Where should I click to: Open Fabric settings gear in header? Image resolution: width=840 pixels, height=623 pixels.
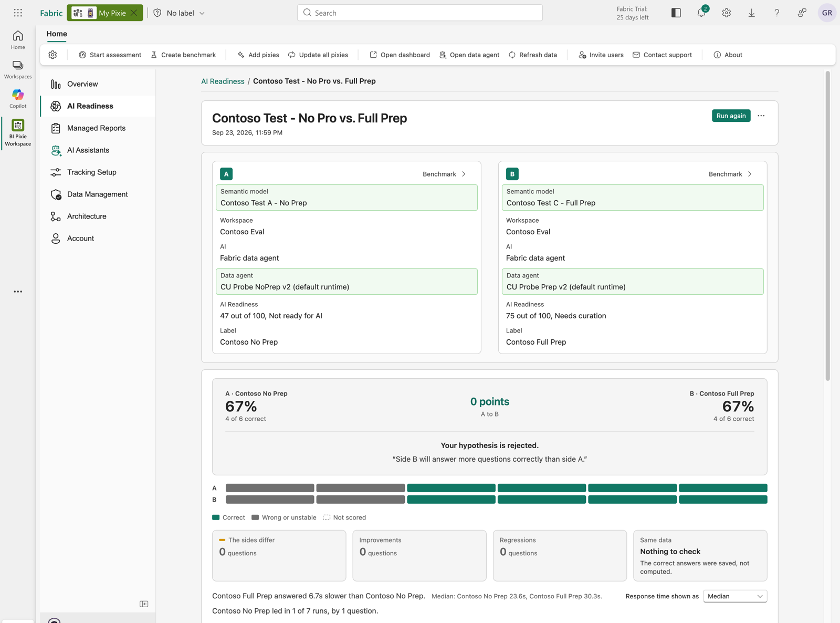click(x=726, y=13)
